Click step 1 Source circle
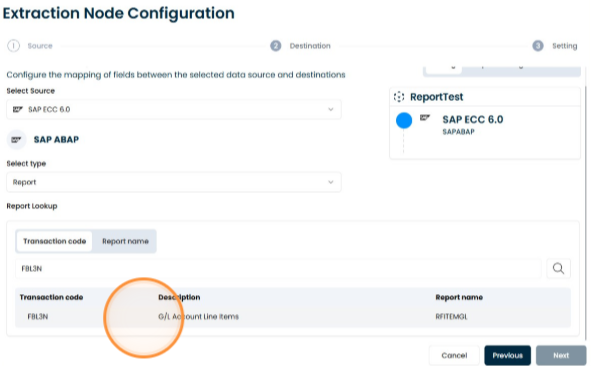This screenshot has height=366, width=591. coord(14,46)
